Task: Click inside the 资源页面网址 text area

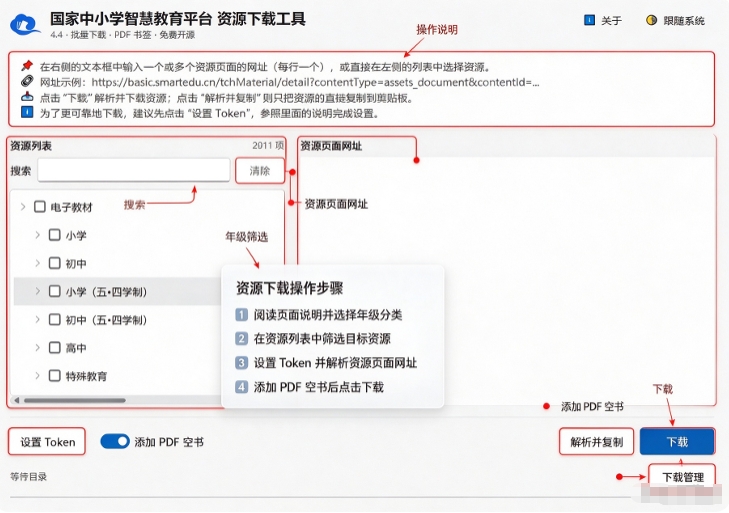Action: [506, 280]
